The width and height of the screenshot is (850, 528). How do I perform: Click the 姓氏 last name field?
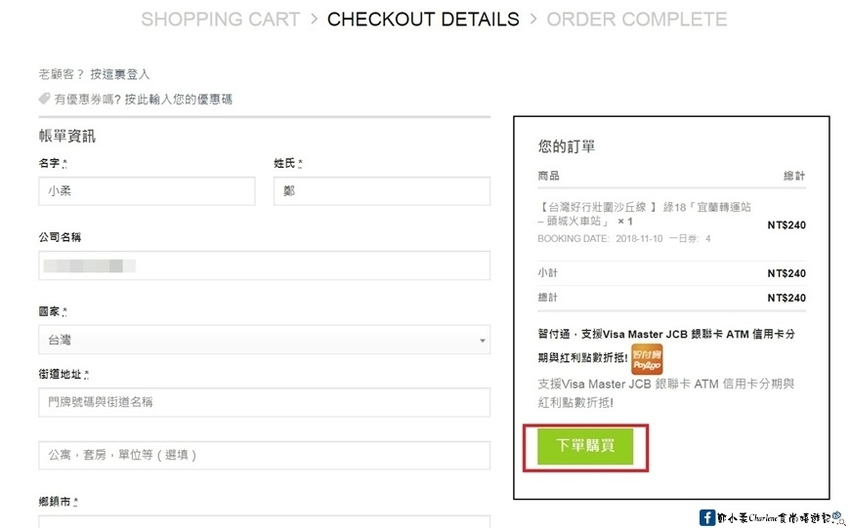381,191
